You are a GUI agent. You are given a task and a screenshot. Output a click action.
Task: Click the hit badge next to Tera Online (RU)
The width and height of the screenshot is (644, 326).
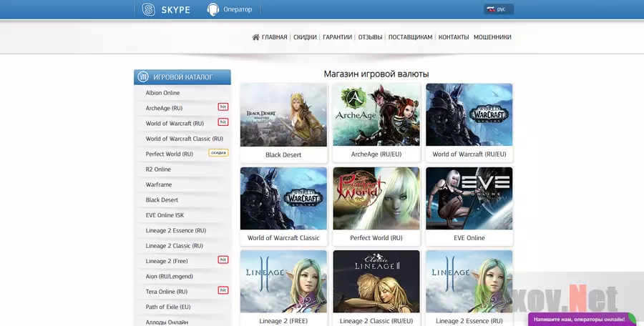coord(223,290)
